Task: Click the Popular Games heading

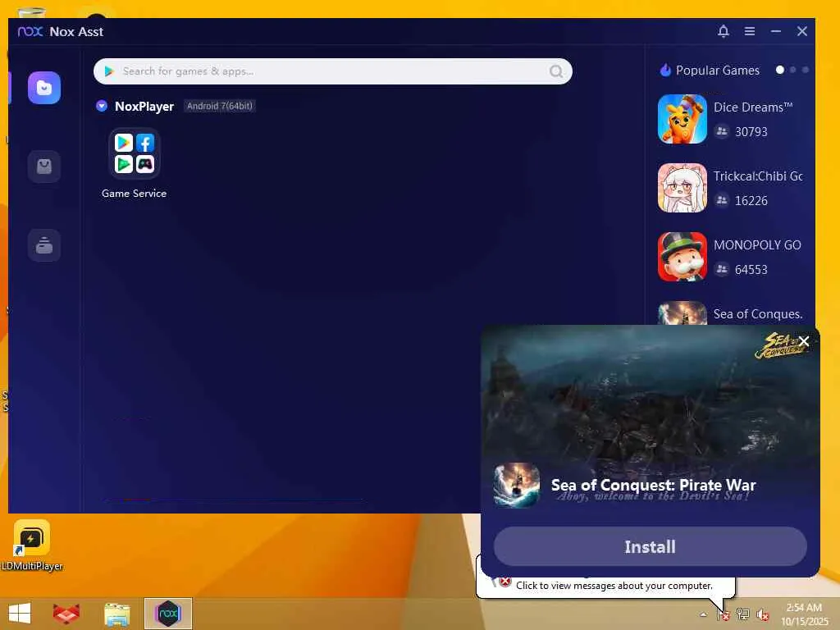Action: pyautogui.click(x=717, y=71)
